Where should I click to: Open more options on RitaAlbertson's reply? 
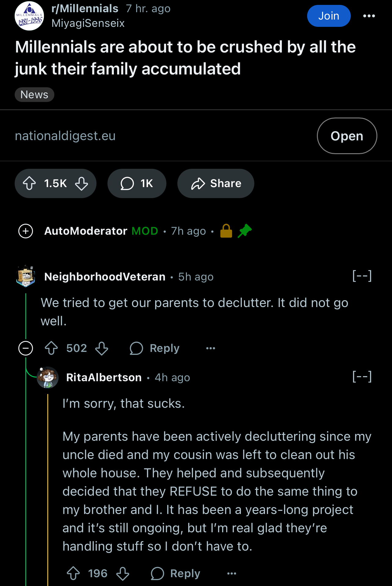(x=232, y=573)
